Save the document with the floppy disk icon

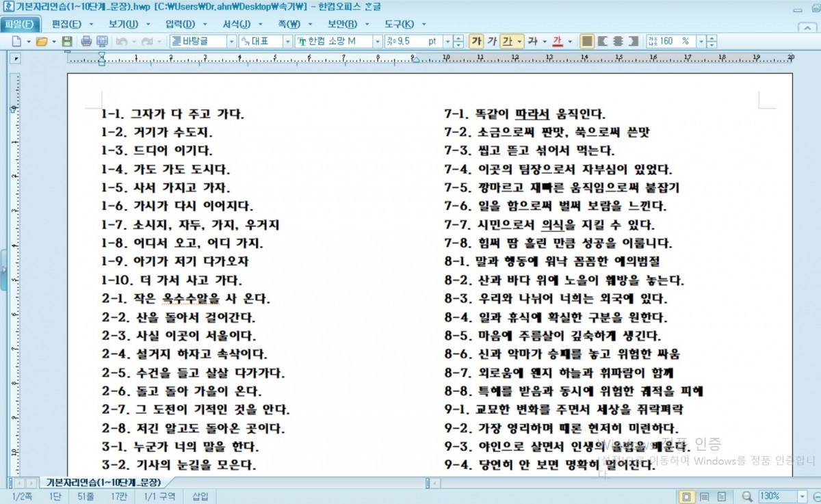click(67, 42)
